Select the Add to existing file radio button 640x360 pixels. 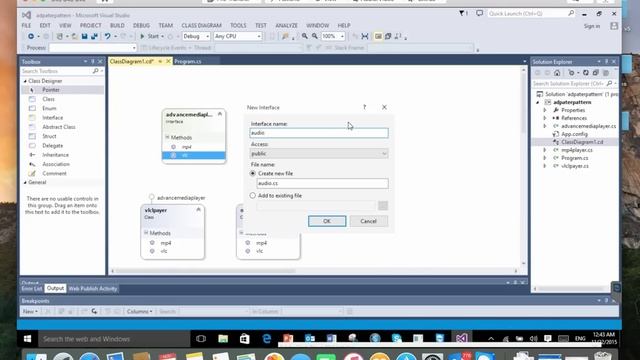coord(253,196)
